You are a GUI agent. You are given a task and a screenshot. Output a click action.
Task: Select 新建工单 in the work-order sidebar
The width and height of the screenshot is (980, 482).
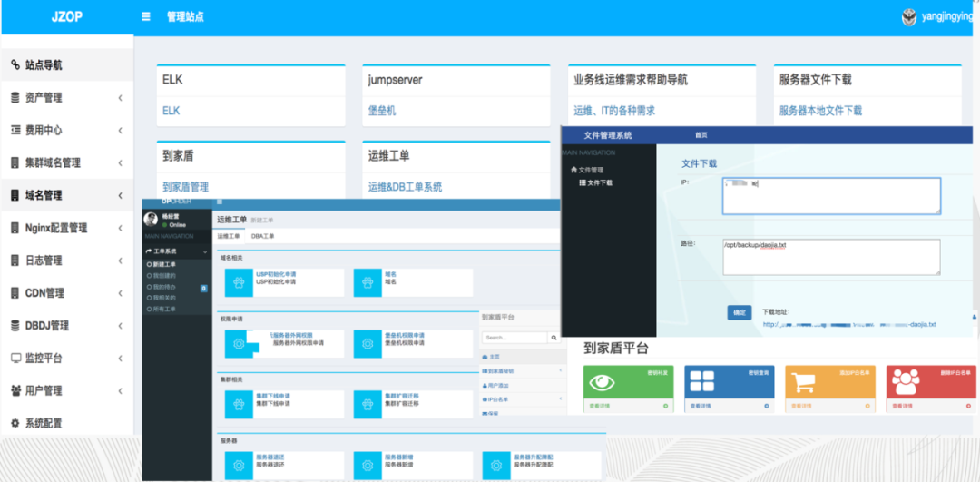pos(163,264)
